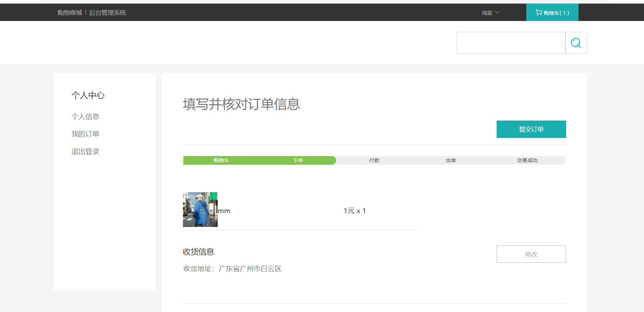This screenshot has height=312, width=644.
Task: Open 个人信息 in sidebar
Action: coord(85,117)
